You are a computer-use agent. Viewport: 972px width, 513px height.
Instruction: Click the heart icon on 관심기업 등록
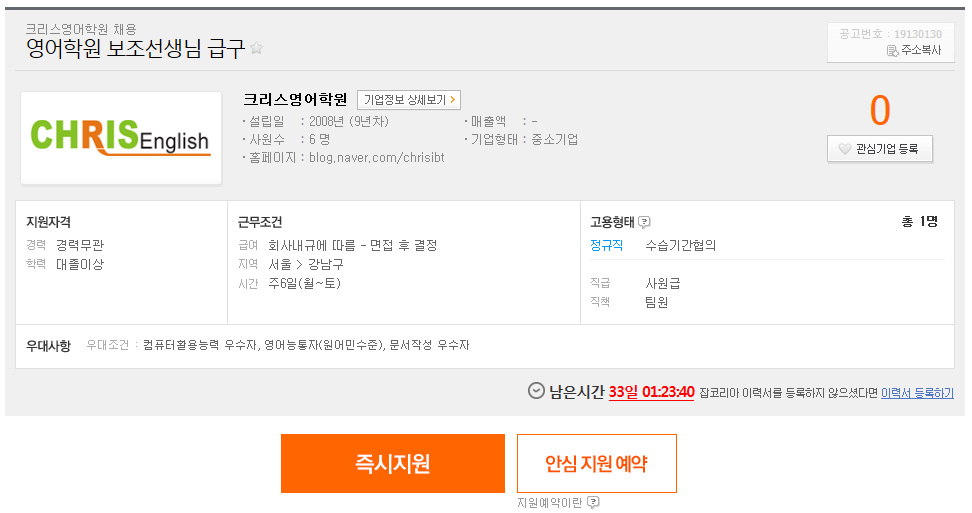point(844,149)
